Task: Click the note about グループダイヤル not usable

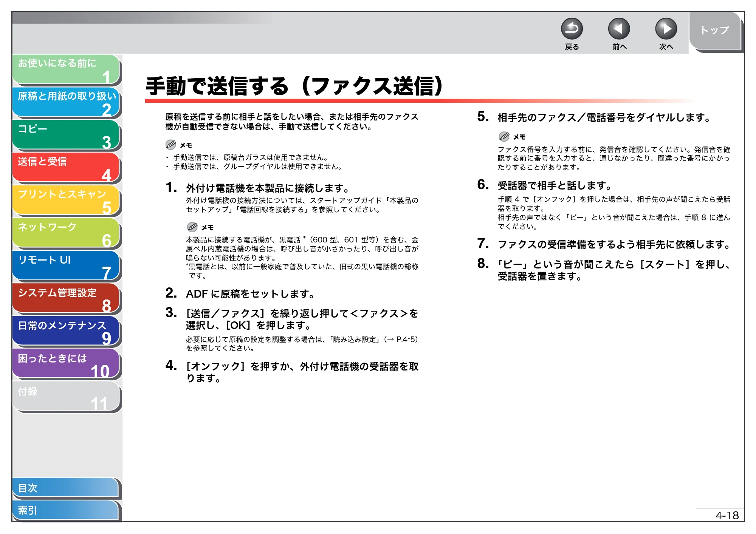Action: click(x=257, y=167)
